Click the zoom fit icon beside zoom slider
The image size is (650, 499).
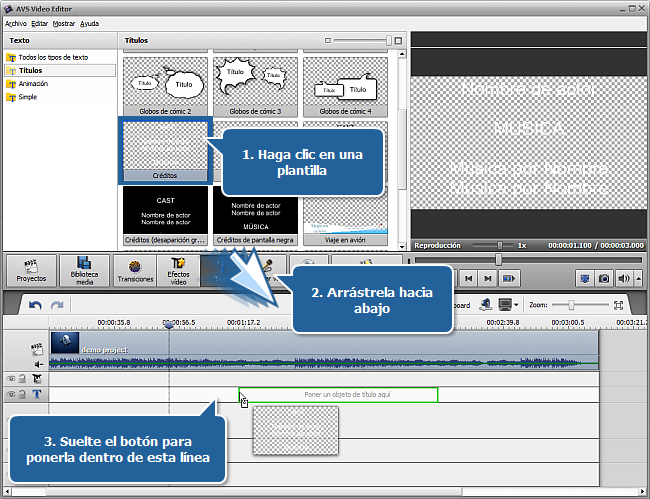[x=618, y=305]
